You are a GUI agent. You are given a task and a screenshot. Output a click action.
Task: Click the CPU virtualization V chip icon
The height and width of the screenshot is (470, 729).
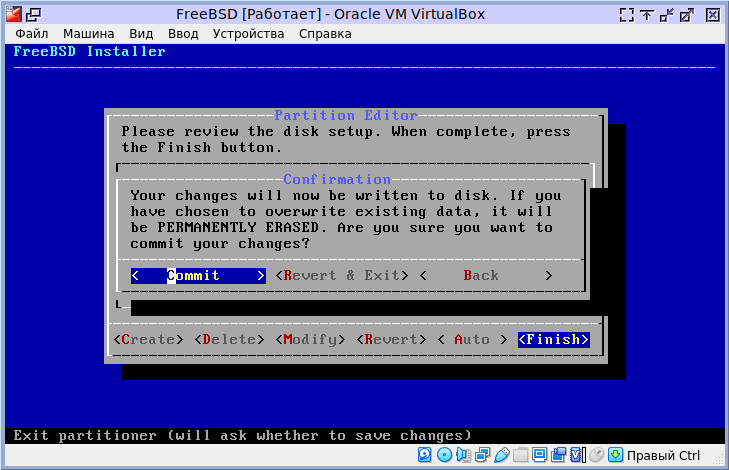577,455
